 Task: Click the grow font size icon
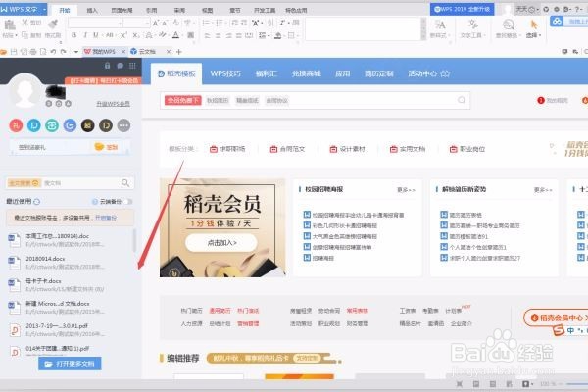(x=156, y=23)
